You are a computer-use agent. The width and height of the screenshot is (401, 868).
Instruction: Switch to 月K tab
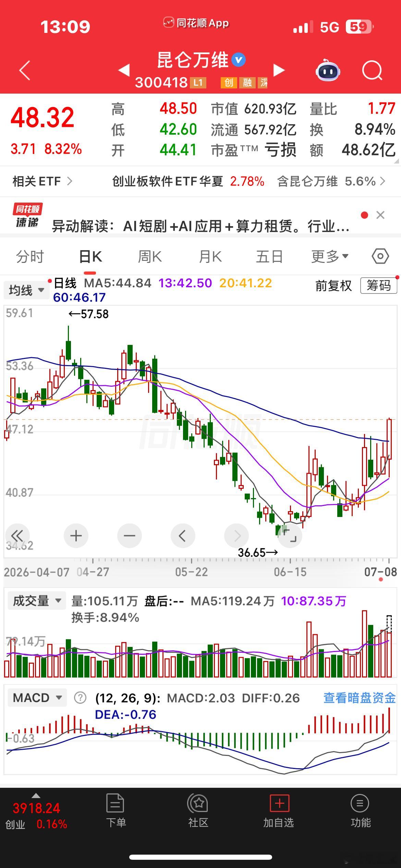[210, 256]
